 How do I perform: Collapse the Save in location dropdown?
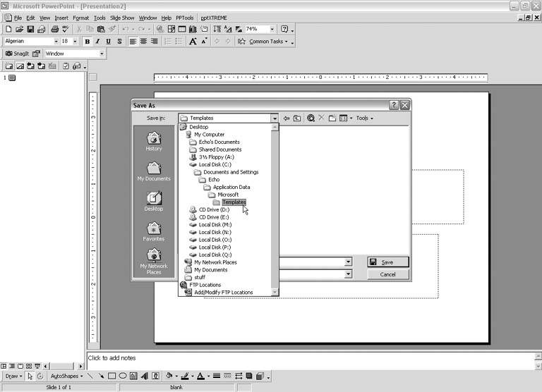pyautogui.click(x=275, y=118)
